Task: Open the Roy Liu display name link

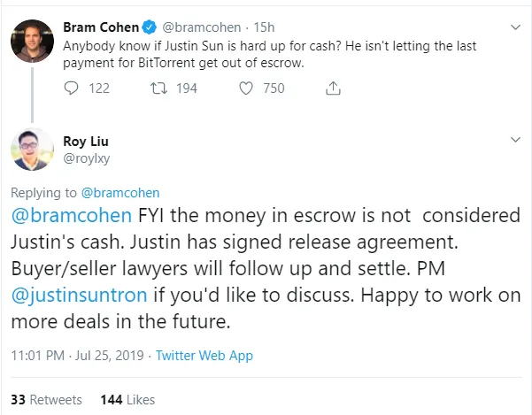Action: point(87,140)
